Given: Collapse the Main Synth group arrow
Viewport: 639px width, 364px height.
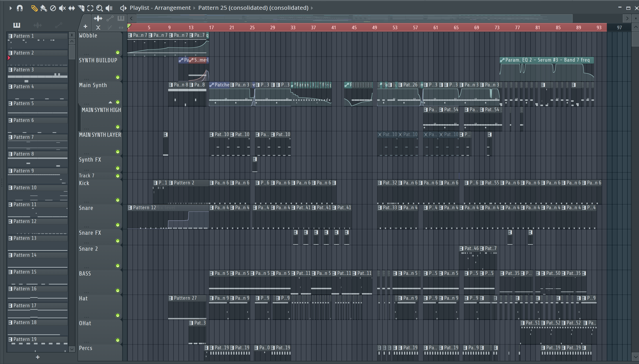Looking at the screenshot, I should point(110,102).
